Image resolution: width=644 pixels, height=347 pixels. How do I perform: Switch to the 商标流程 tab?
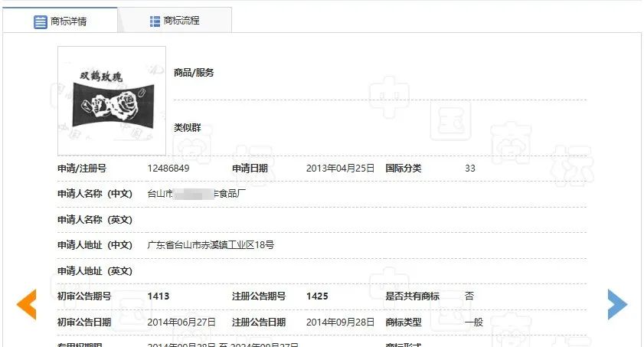[175, 20]
